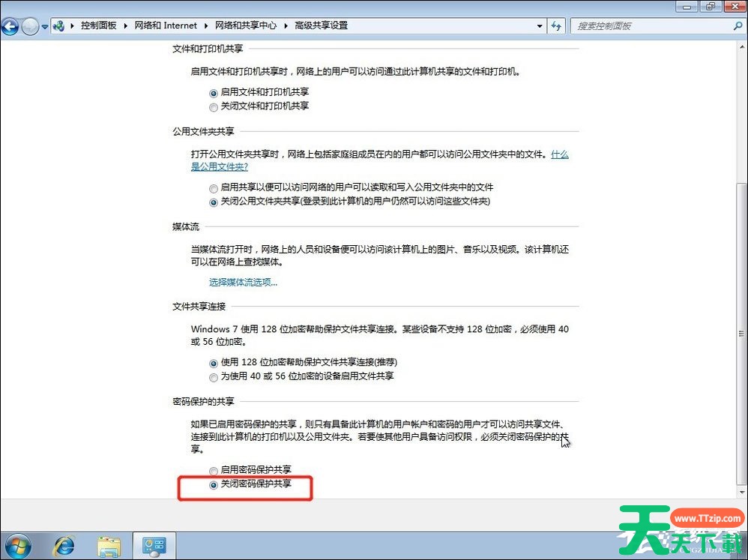Select 40 或 56 位加密 radio option
This screenshot has width=748, height=560.
click(x=214, y=378)
